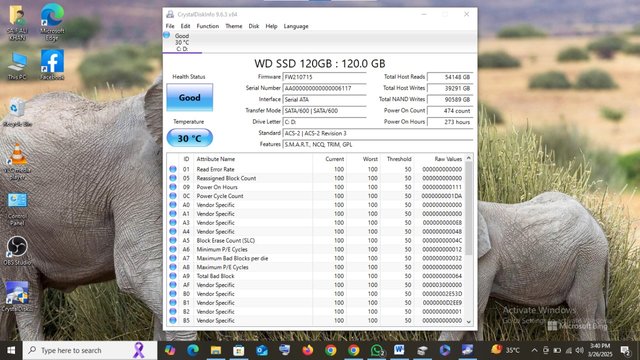The height and width of the screenshot is (360, 640).
Task: Open Microsoft Store from the taskbar
Action: [239, 350]
